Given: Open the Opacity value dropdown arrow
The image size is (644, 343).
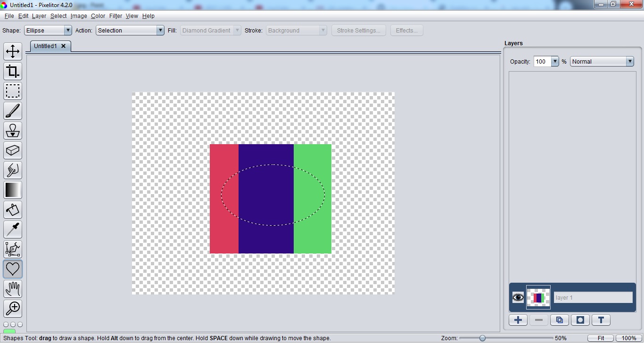Looking at the screenshot, I should (555, 61).
